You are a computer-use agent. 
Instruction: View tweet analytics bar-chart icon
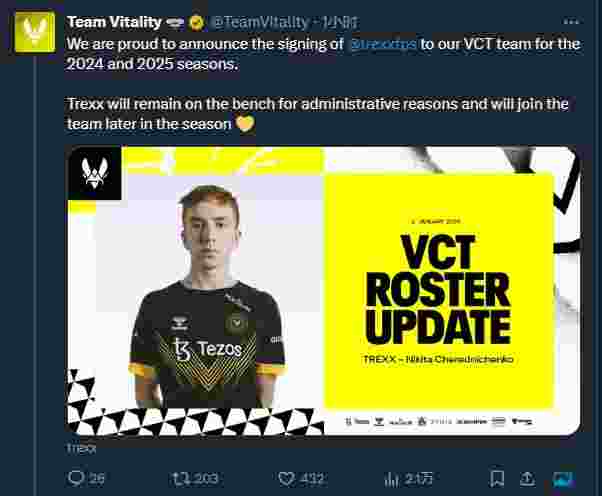point(392,479)
